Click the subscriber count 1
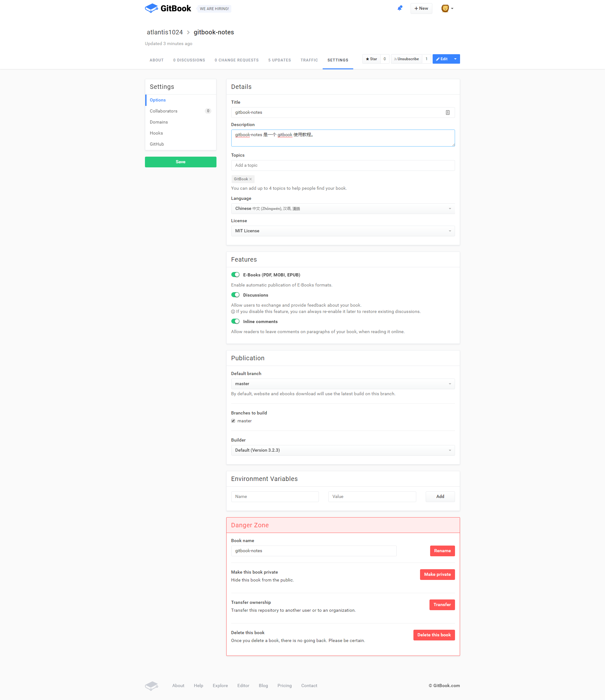Image resolution: width=605 pixels, height=700 pixels. [426, 59]
